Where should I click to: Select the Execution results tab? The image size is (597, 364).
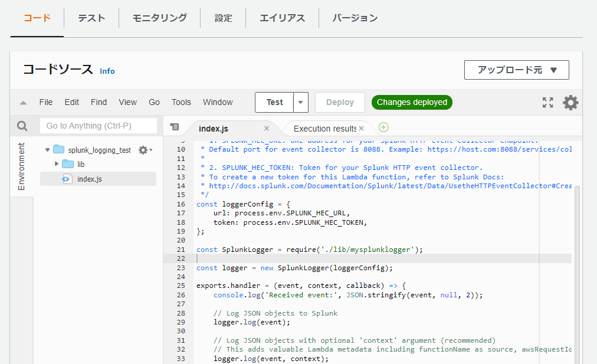point(325,129)
